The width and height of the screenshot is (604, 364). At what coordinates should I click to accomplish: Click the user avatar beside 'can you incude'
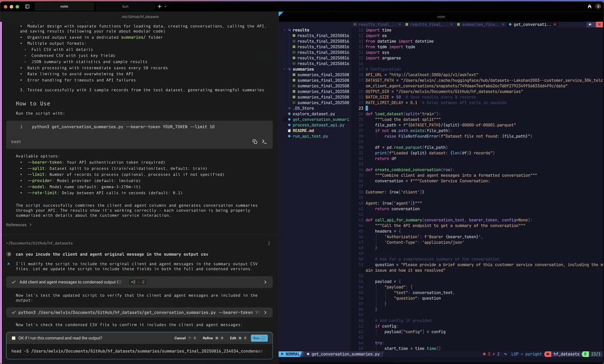pos(9,254)
